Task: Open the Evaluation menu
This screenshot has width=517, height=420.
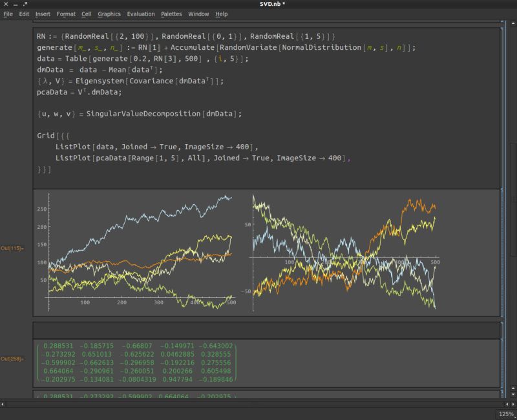Action: click(x=141, y=14)
